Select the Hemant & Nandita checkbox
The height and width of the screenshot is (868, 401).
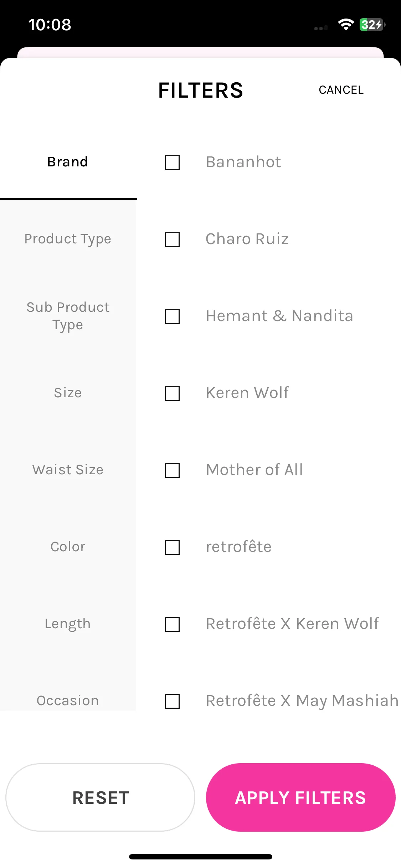pyautogui.click(x=172, y=316)
